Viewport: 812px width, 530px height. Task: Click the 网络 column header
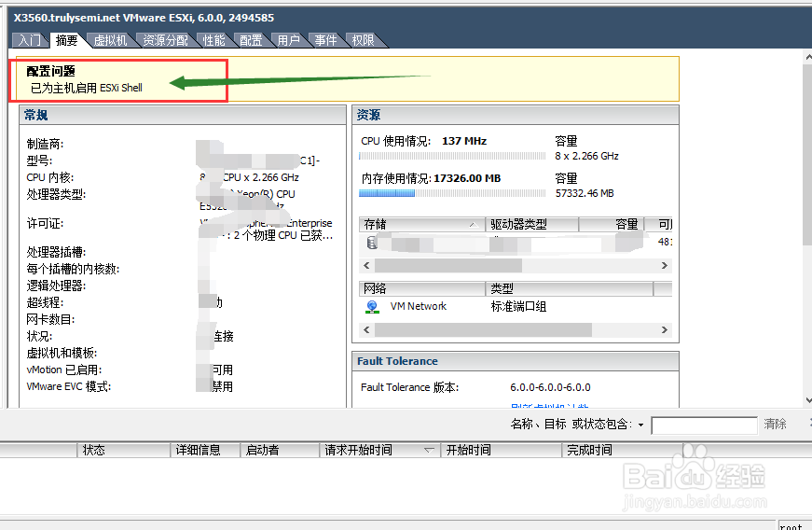coord(421,288)
